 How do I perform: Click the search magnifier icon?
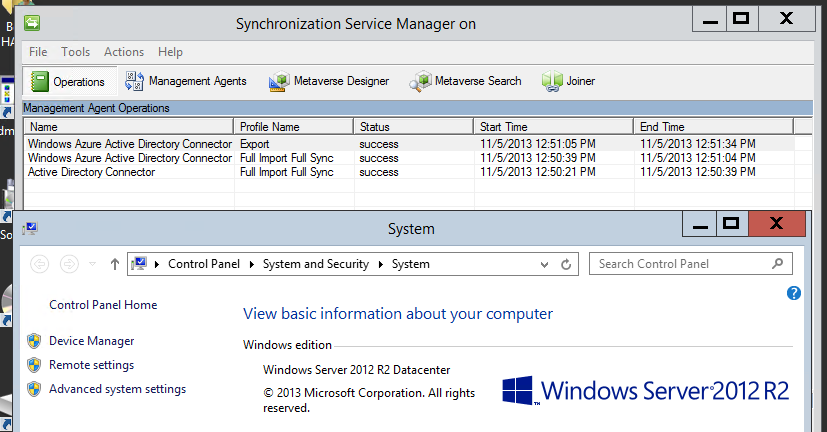778,264
